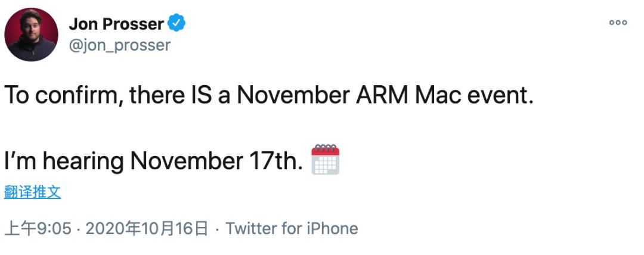Click the calendar emoji in the tweet
Screen dimensions: 644x255
coord(326,159)
